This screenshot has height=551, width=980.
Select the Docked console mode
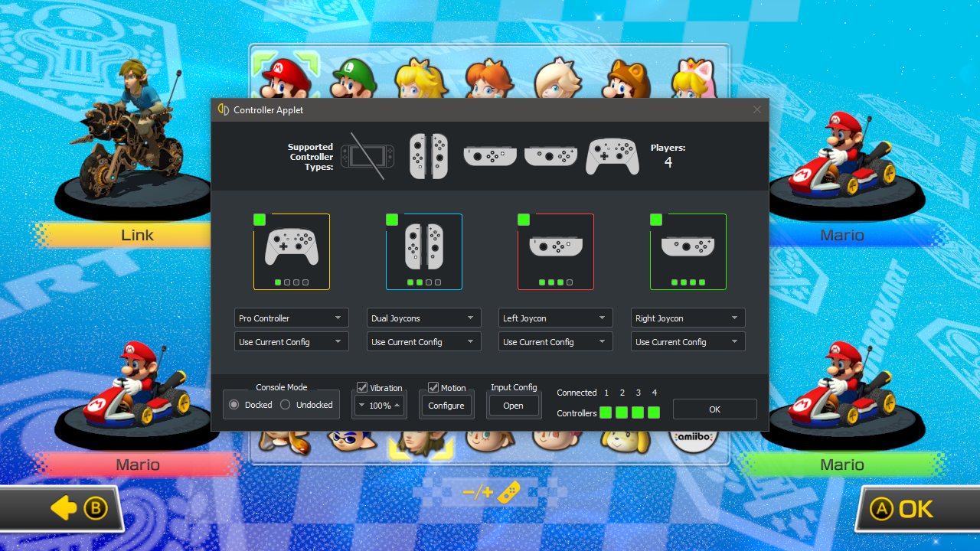click(x=250, y=404)
